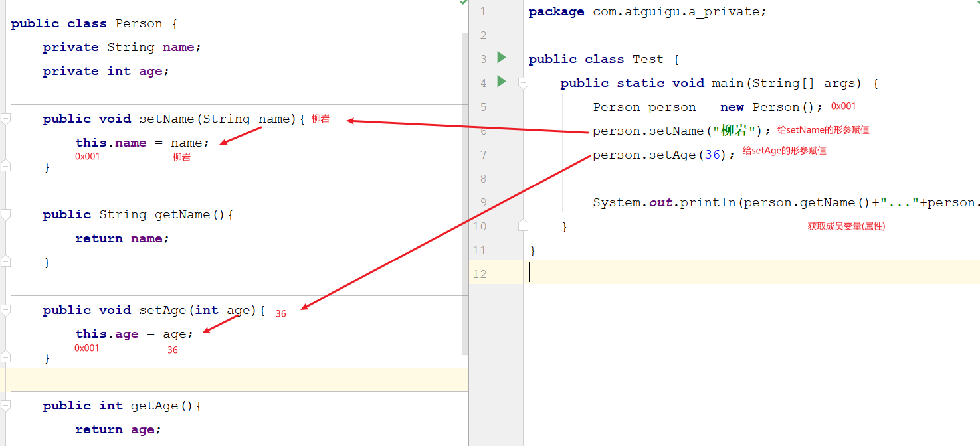Image resolution: width=980 pixels, height=446 pixels.
Task: Select line number 9 in the Test editor gutter
Action: pyautogui.click(x=482, y=202)
